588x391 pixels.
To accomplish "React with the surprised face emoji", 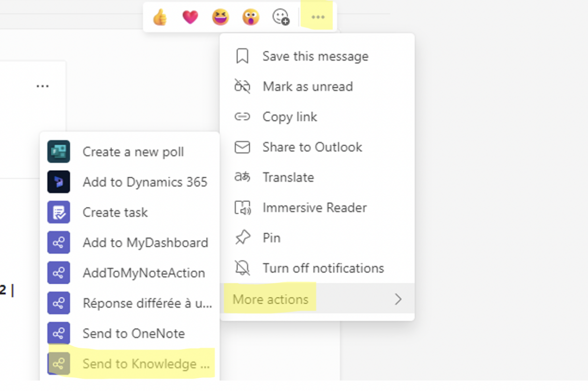I will tap(250, 18).
